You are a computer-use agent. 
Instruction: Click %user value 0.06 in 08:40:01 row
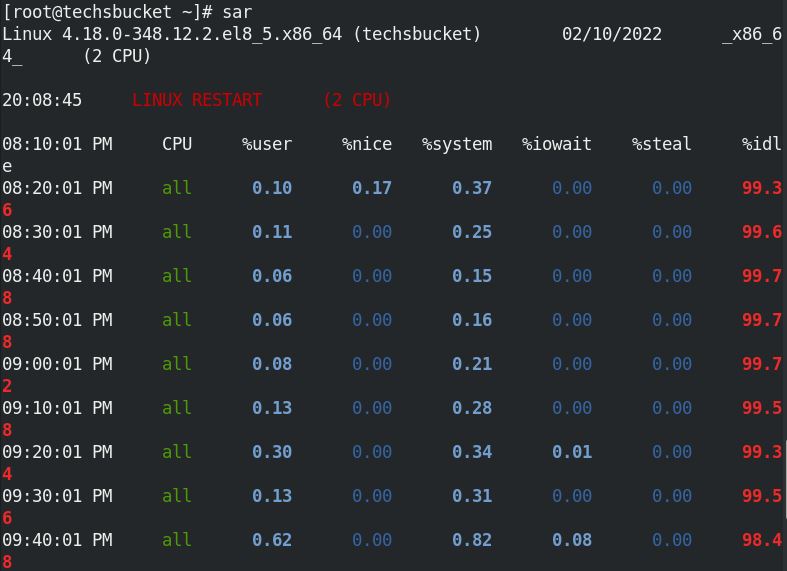pos(272,276)
